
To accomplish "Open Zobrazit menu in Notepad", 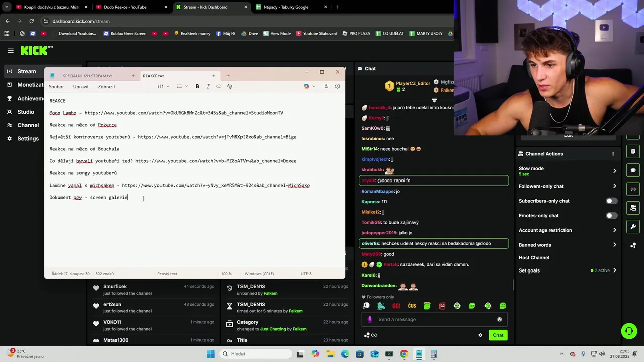I will 107,86.
